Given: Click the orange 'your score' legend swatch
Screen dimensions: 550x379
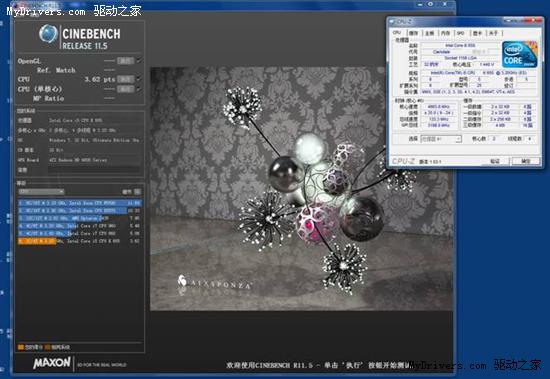Looking at the screenshot, I should pyautogui.click(x=21, y=347).
